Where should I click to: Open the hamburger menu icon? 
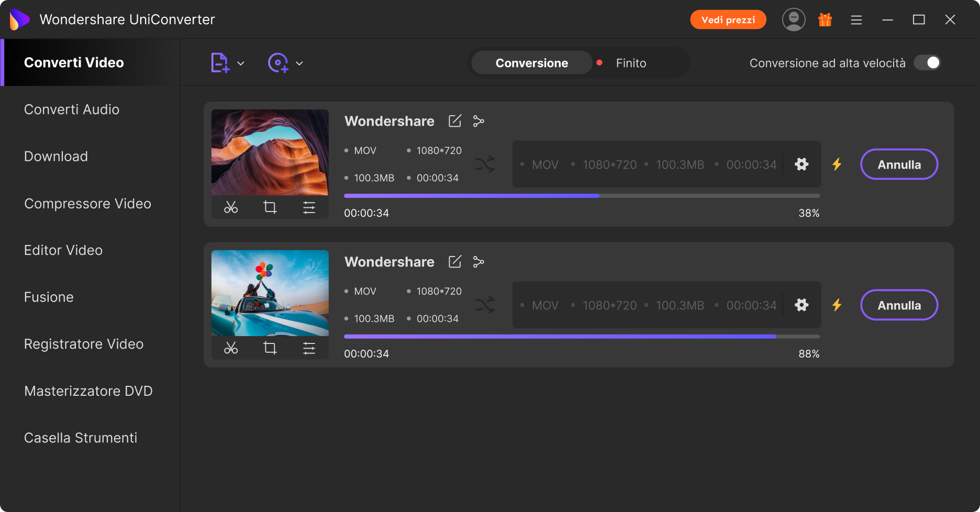pos(856,20)
